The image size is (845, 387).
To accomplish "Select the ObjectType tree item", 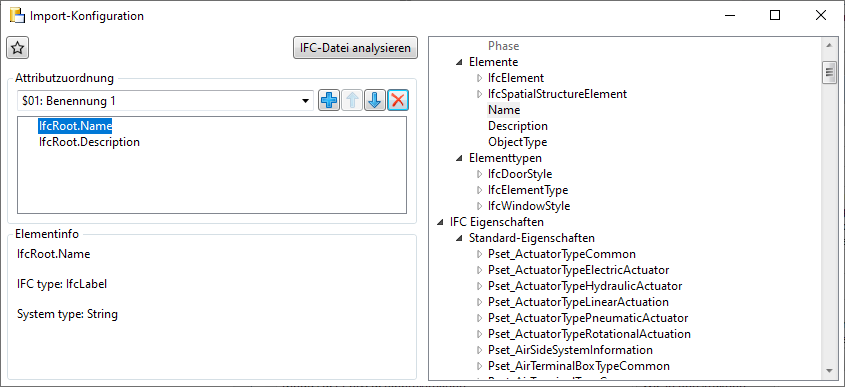I will 517,142.
